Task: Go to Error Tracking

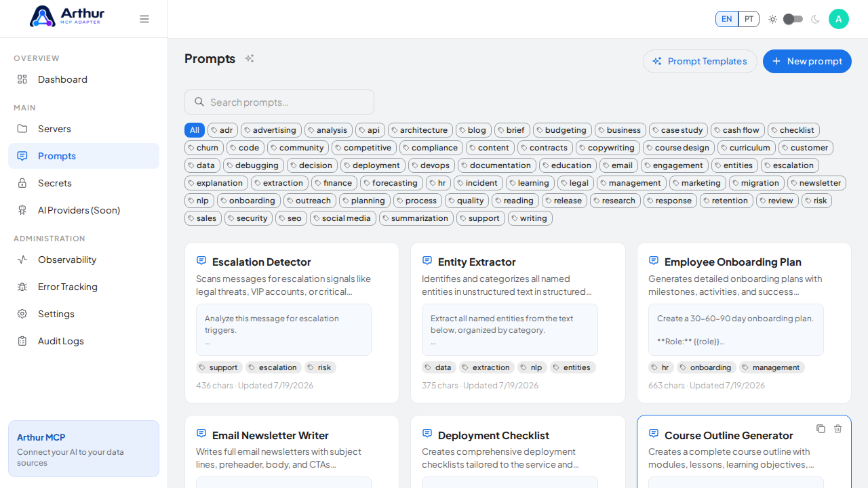Action: click(x=84, y=287)
